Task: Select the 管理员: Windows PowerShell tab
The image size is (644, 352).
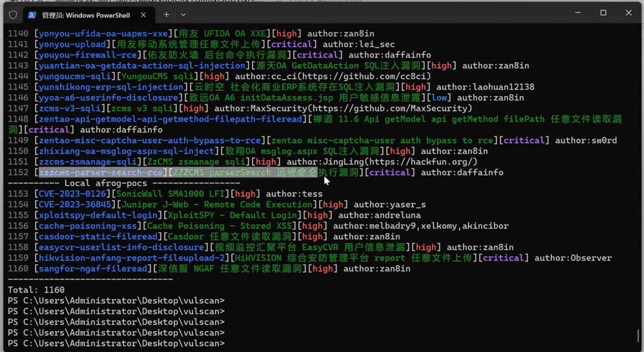Action: click(x=86, y=15)
